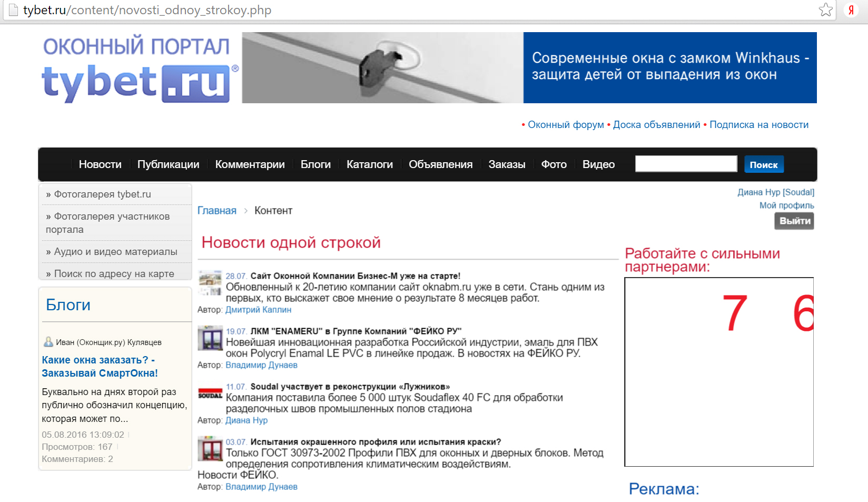Select headline "Soudal участвует в реконструкции «Лужников»"

point(350,387)
